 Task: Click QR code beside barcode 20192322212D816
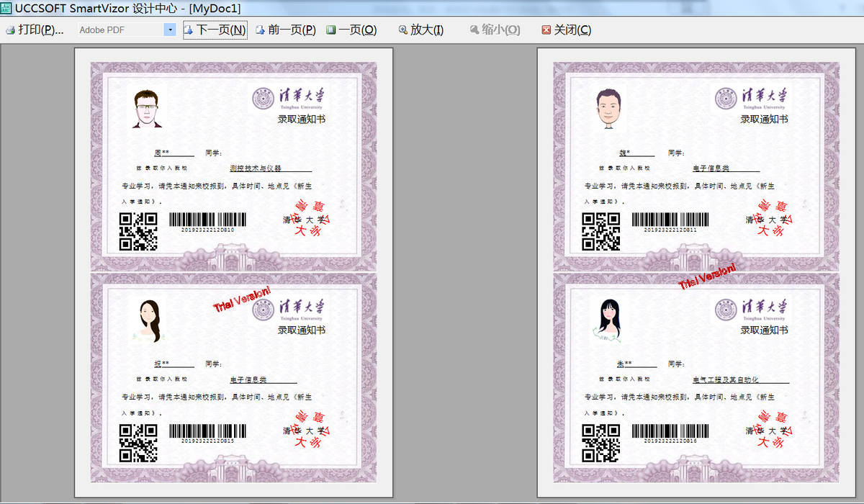(x=600, y=443)
